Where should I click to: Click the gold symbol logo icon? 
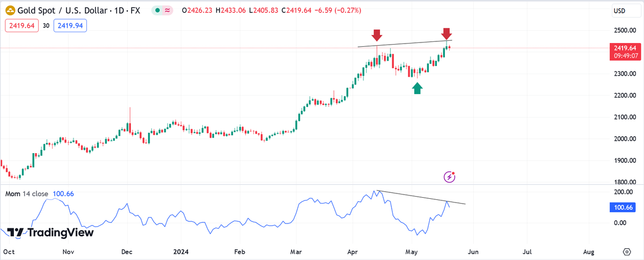10,10
